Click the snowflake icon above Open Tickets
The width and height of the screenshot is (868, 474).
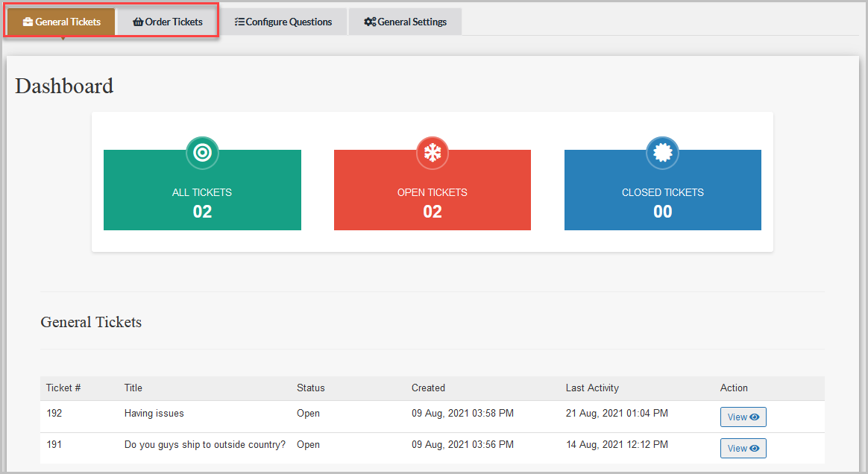tap(433, 153)
